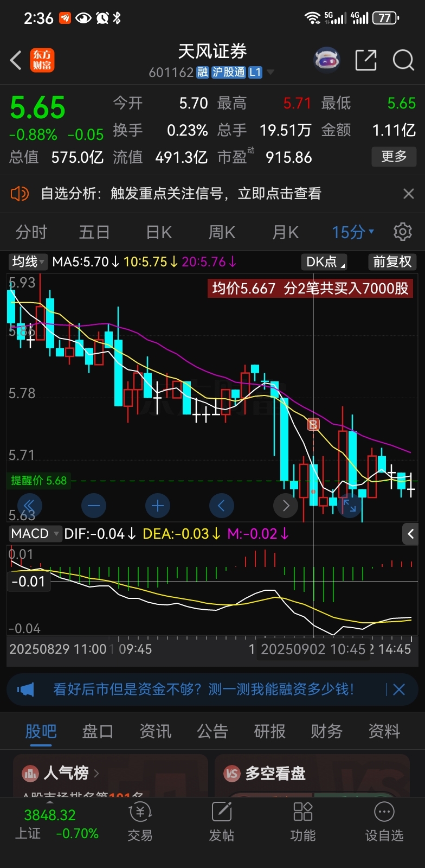Viewport: 425px width, 868px height.
Task: Select the 月K chart tab
Action: (x=285, y=232)
